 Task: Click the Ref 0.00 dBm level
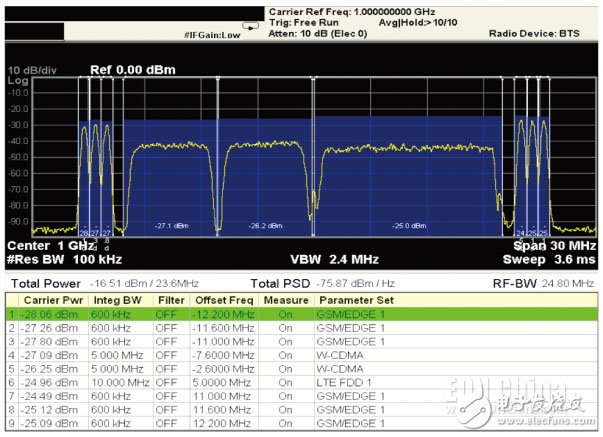pos(126,69)
